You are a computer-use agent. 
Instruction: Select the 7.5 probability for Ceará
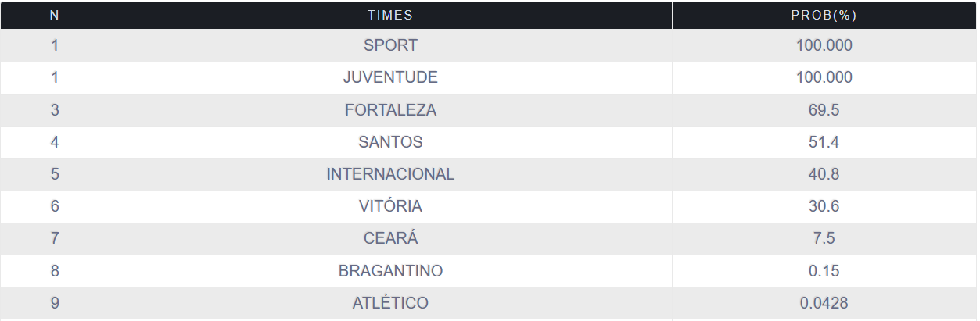point(824,238)
